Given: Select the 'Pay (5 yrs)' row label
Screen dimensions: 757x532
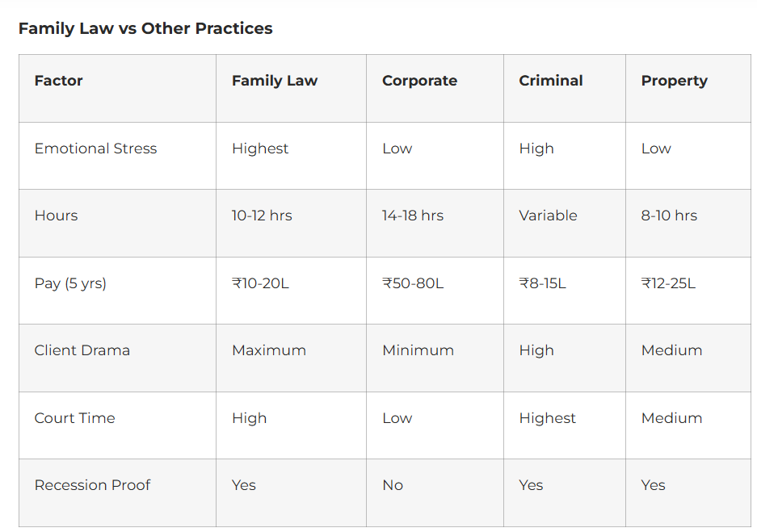Looking at the screenshot, I should [70, 283].
